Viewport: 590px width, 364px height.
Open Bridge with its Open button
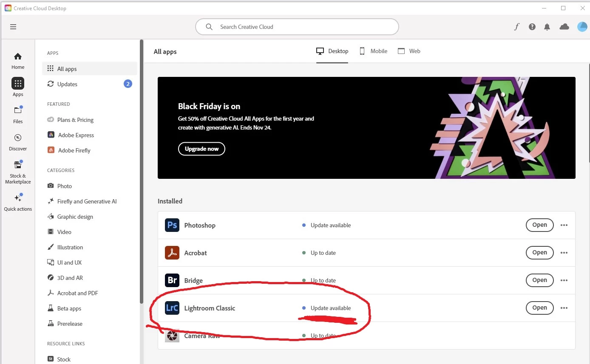coord(539,280)
